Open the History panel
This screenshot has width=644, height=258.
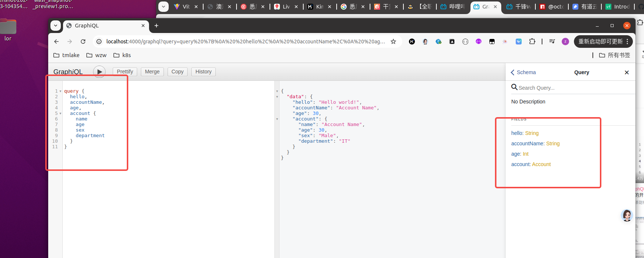tap(203, 72)
